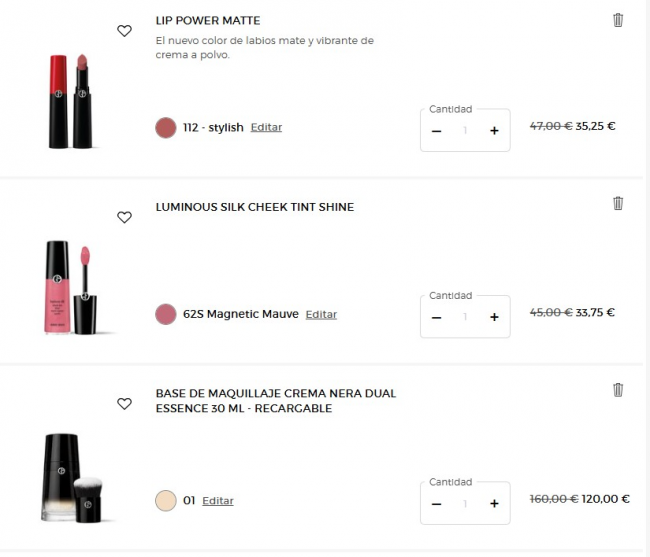Click trash icon for Crema Nera base

coord(618,390)
